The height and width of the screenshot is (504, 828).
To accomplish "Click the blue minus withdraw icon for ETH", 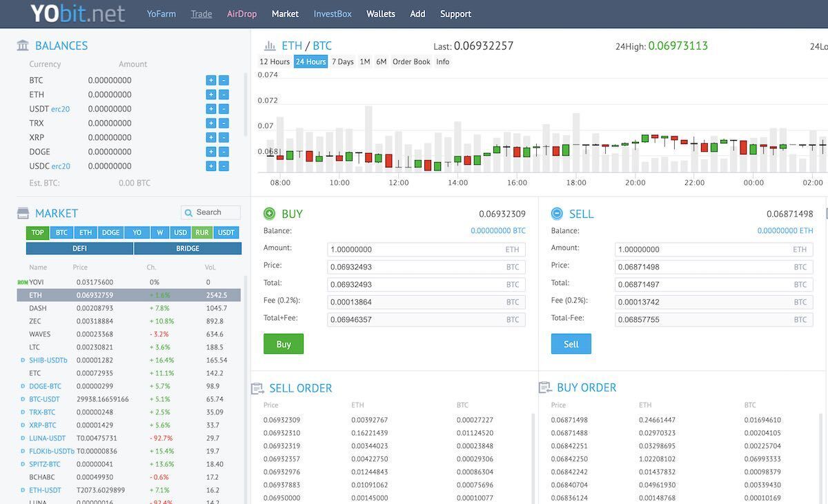I will click(223, 94).
